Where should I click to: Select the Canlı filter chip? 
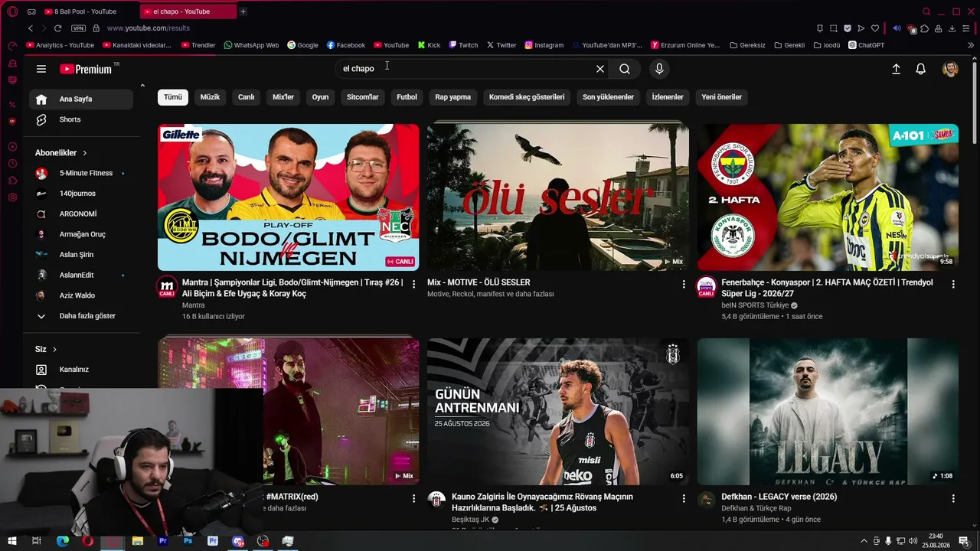[x=246, y=97]
